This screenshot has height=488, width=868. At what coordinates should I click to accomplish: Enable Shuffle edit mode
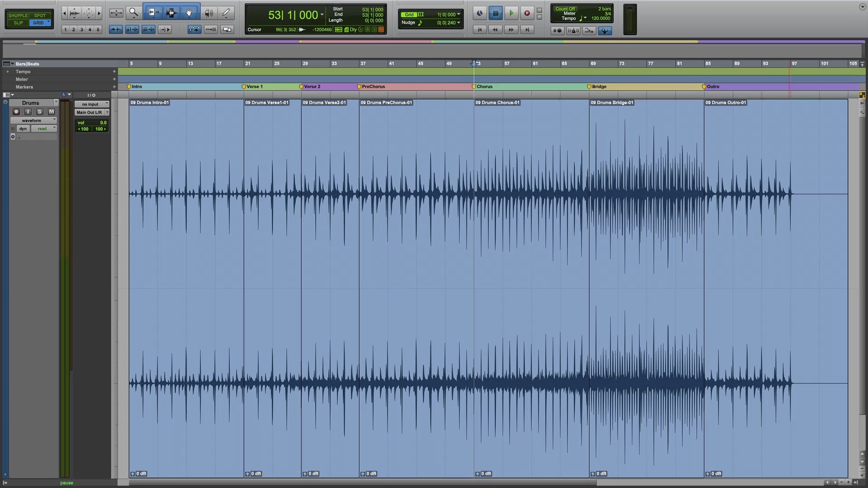[x=18, y=15]
